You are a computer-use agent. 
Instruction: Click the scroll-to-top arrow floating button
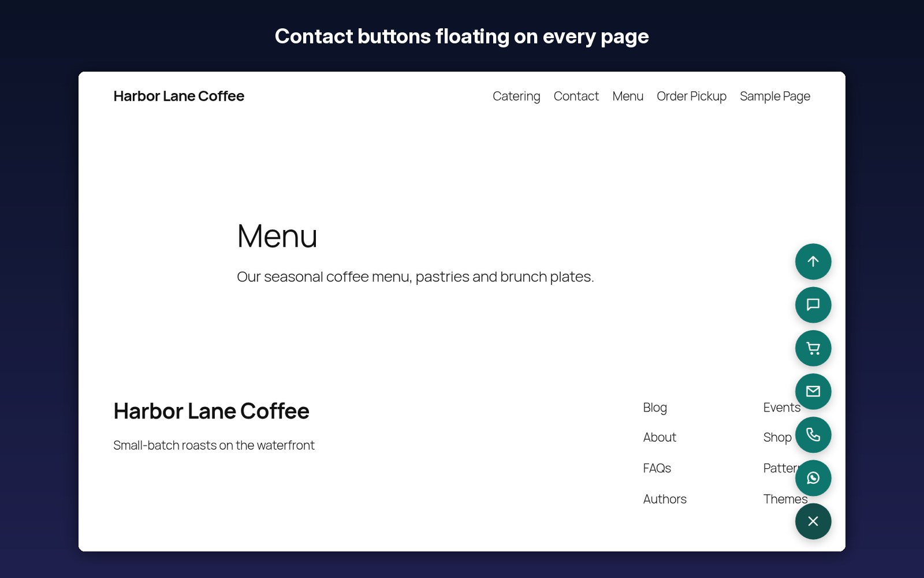pos(813,261)
